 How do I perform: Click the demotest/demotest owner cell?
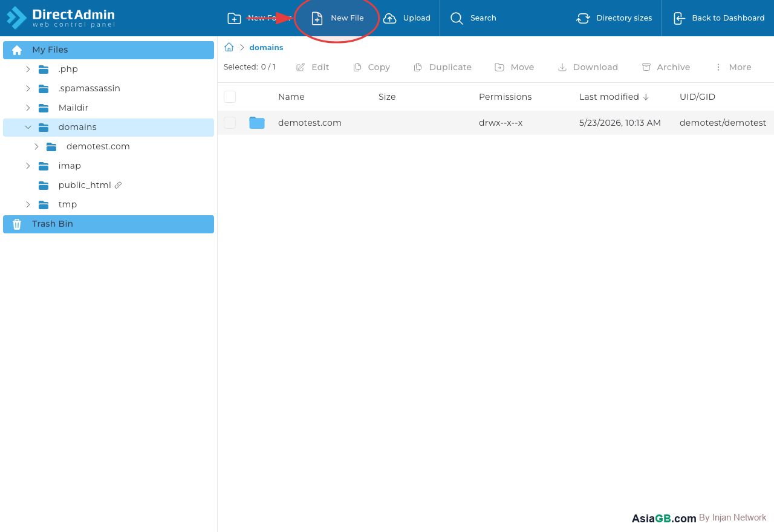click(723, 123)
